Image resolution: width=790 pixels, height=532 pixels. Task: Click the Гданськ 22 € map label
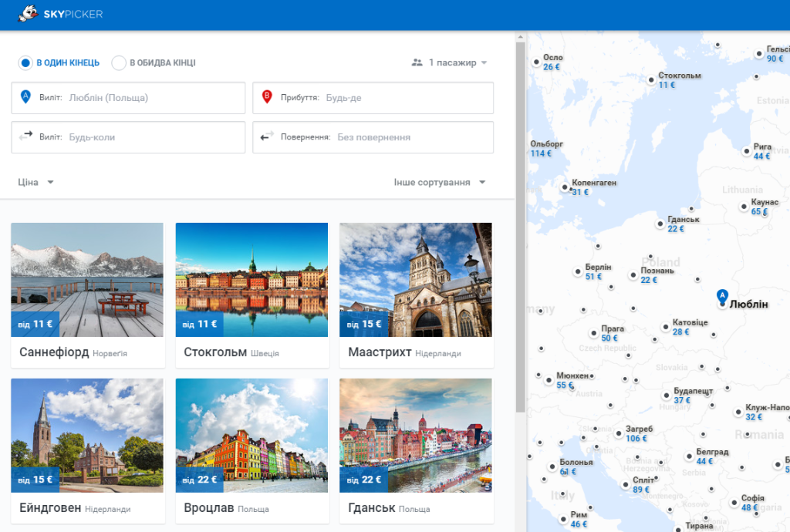point(683,224)
